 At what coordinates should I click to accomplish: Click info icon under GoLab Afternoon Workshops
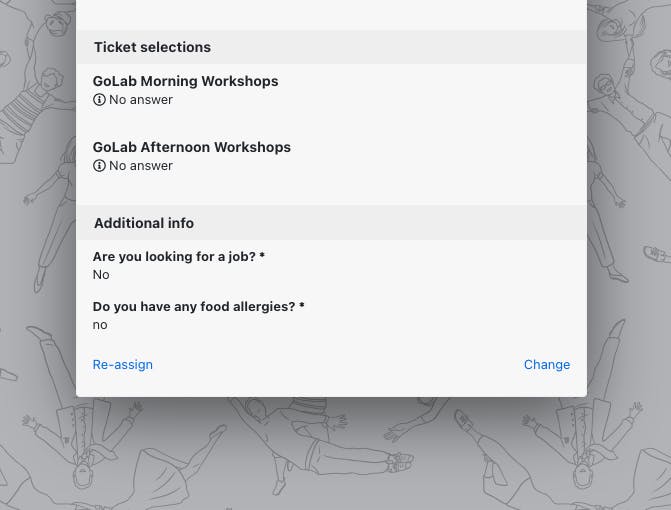click(x=99, y=166)
